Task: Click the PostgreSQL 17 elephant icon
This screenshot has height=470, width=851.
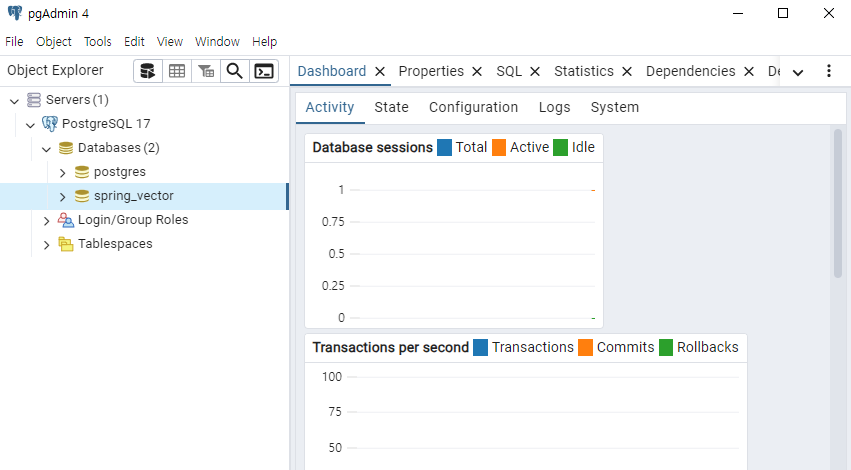Action: 50,124
